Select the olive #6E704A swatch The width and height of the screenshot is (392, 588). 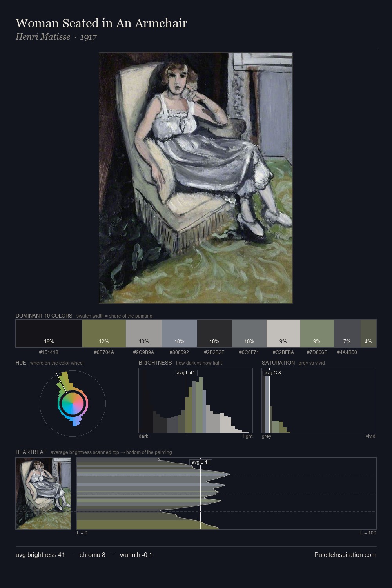tap(104, 334)
